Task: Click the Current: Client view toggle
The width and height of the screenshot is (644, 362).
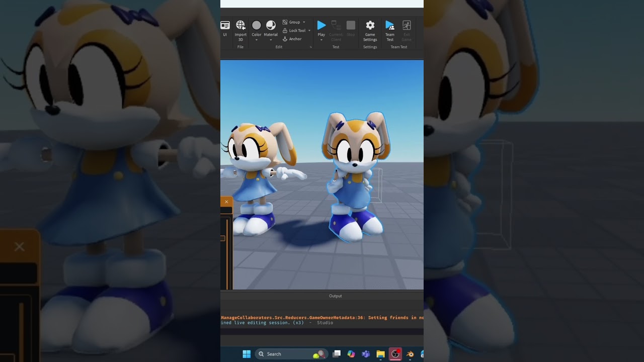Action: click(x=336, y=31)
